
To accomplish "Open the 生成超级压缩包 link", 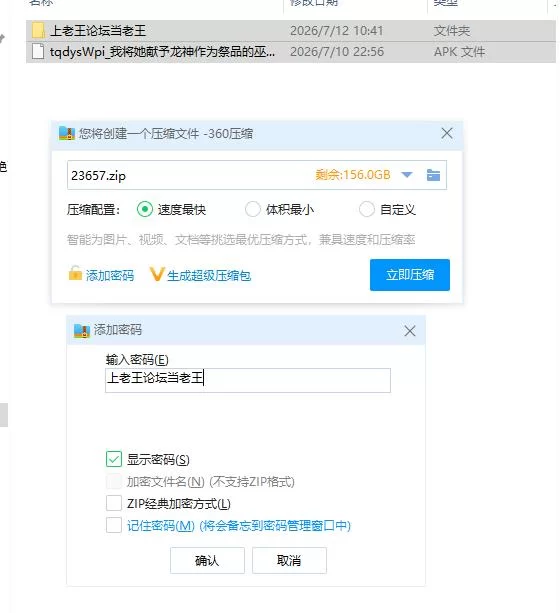I will (209, 276).
